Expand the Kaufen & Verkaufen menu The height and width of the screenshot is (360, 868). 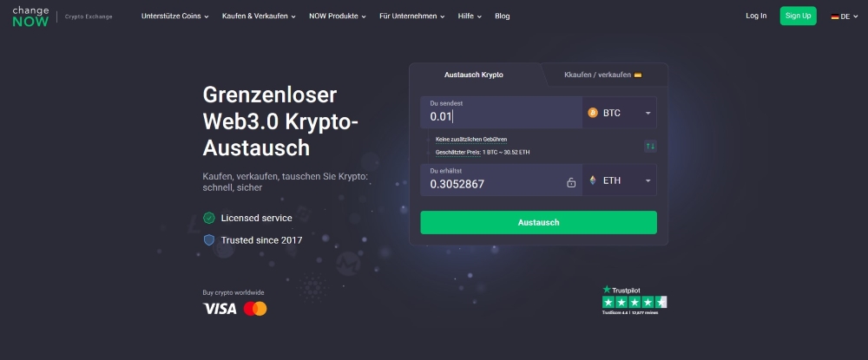pos(259,16)
